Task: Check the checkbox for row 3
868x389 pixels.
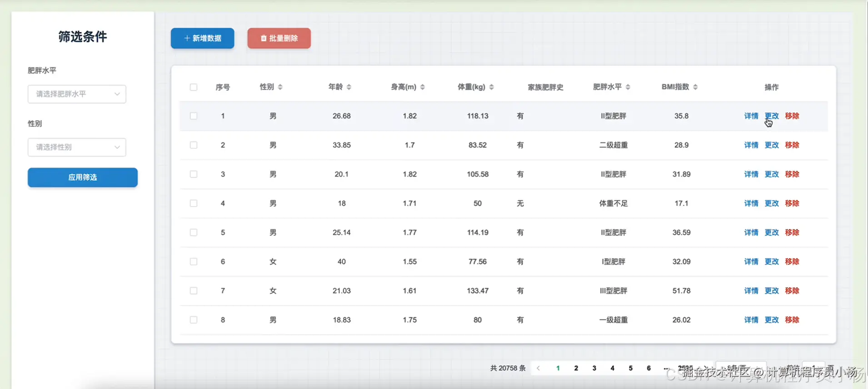Action: (x=194, y=174)
